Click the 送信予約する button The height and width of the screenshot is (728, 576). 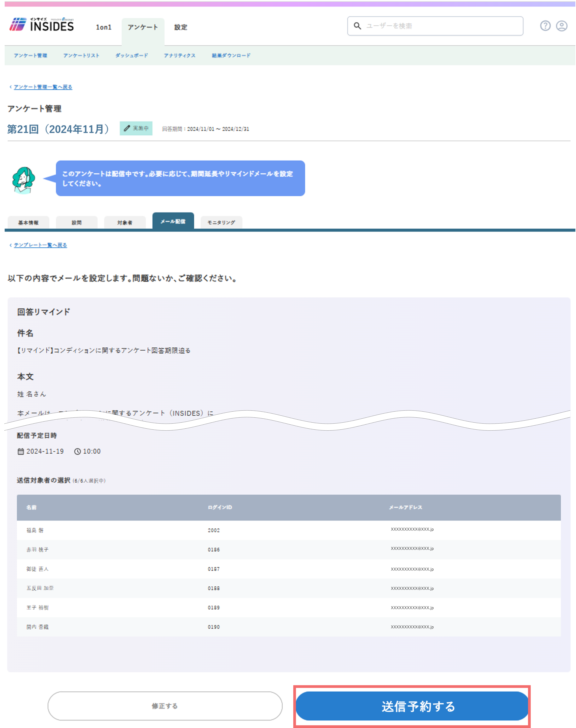[412, 706]
